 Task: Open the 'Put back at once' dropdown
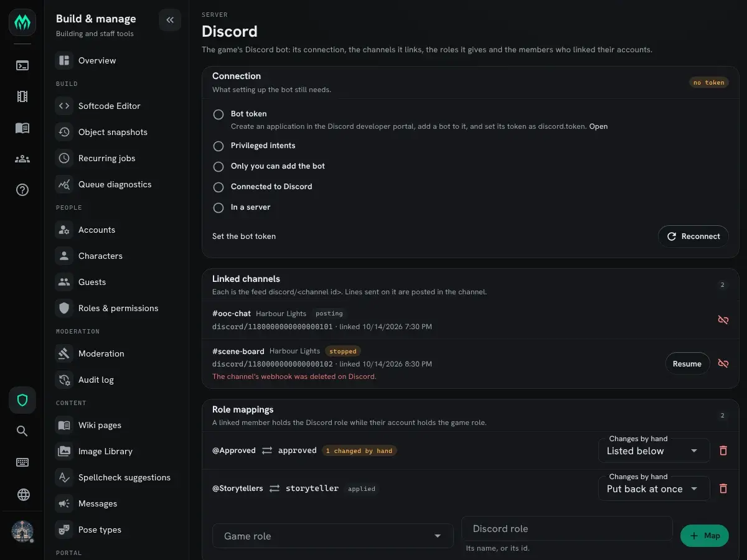pos(654,488)
